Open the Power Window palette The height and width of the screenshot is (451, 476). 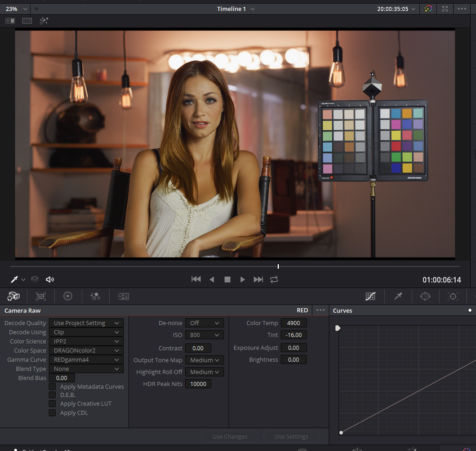coord(425,296)
